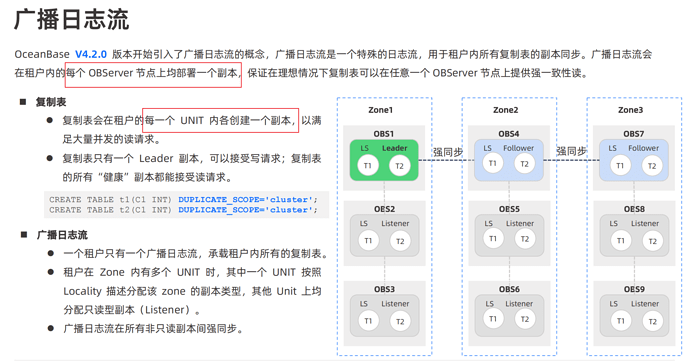
Task: Click the T2 circle in OBS4 Follower
Action: 525,164
